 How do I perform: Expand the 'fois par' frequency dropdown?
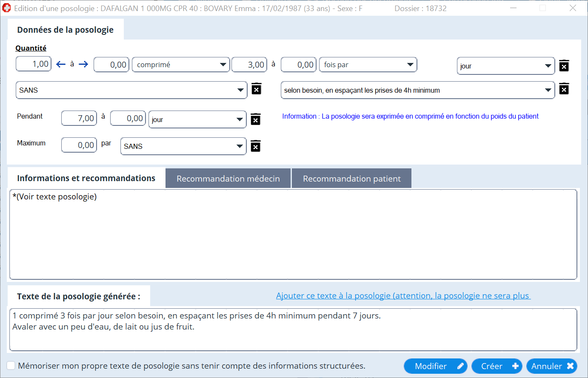[410, 65]
